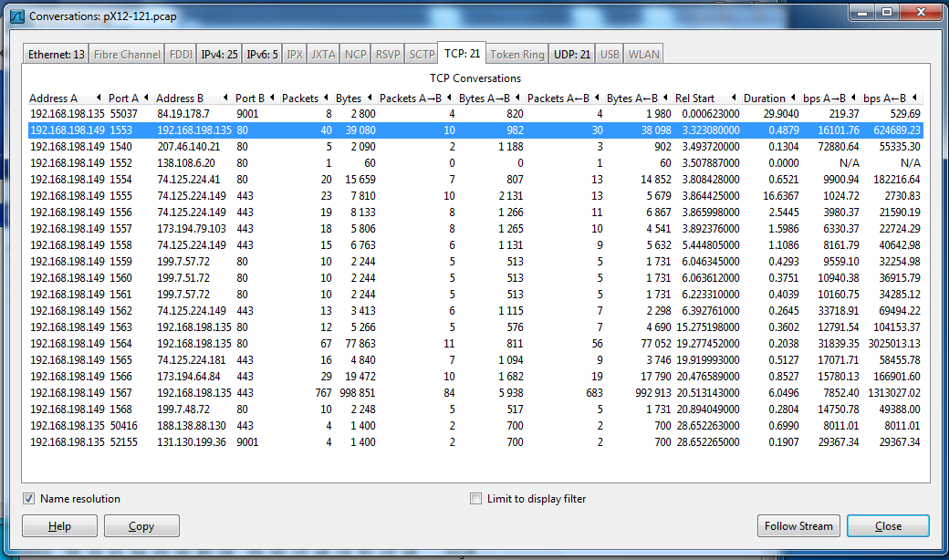Viewport: 949px width, 560px height.
Task: Click the Copy button
Action: click(141, 526)
